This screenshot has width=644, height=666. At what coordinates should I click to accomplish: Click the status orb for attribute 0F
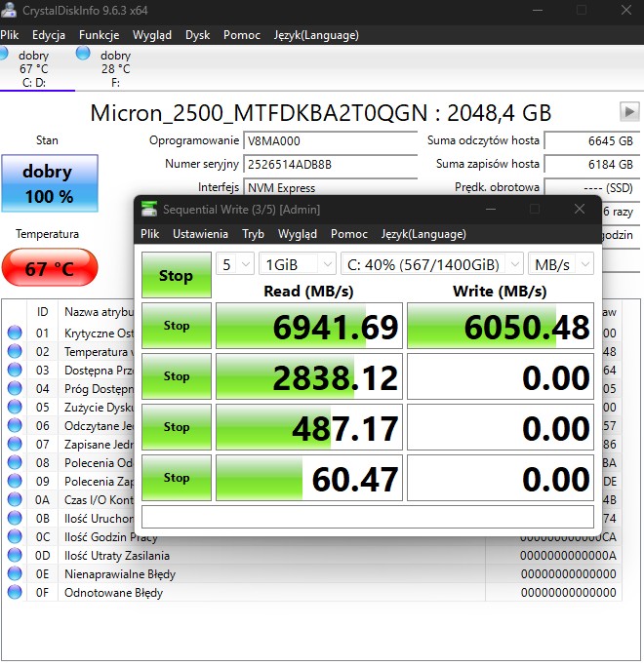(15, 592)
